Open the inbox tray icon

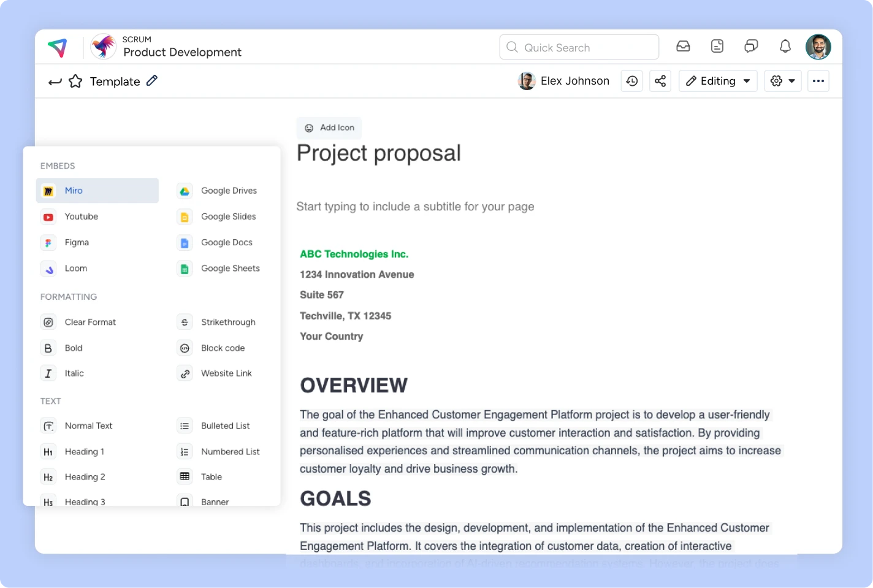(x=683, y=47)
